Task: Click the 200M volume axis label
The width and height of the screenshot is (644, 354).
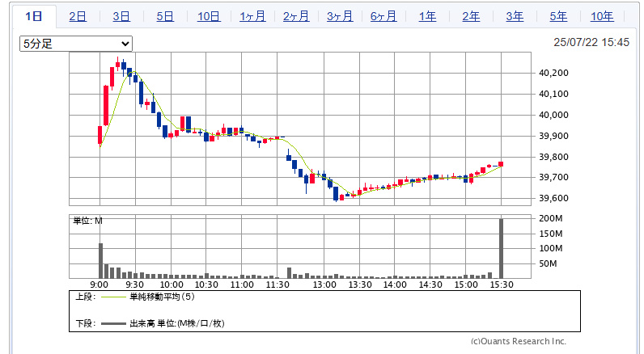Action: tap(551, 218)
